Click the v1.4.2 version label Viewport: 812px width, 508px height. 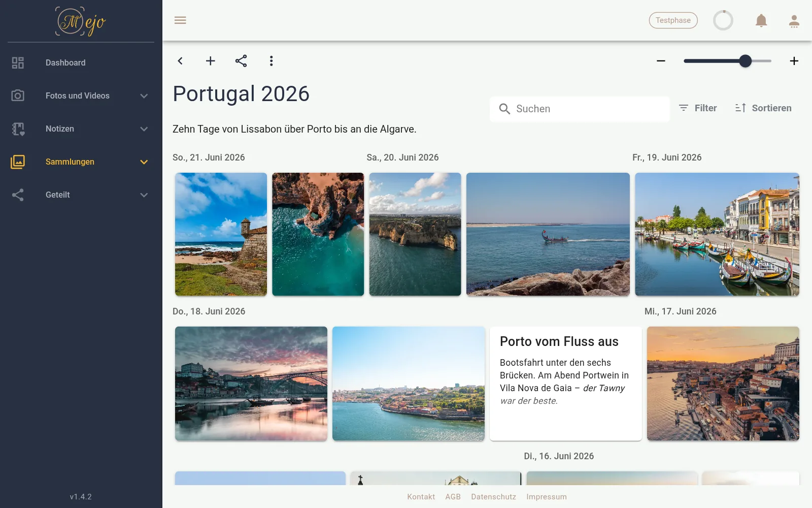point(81,497)
